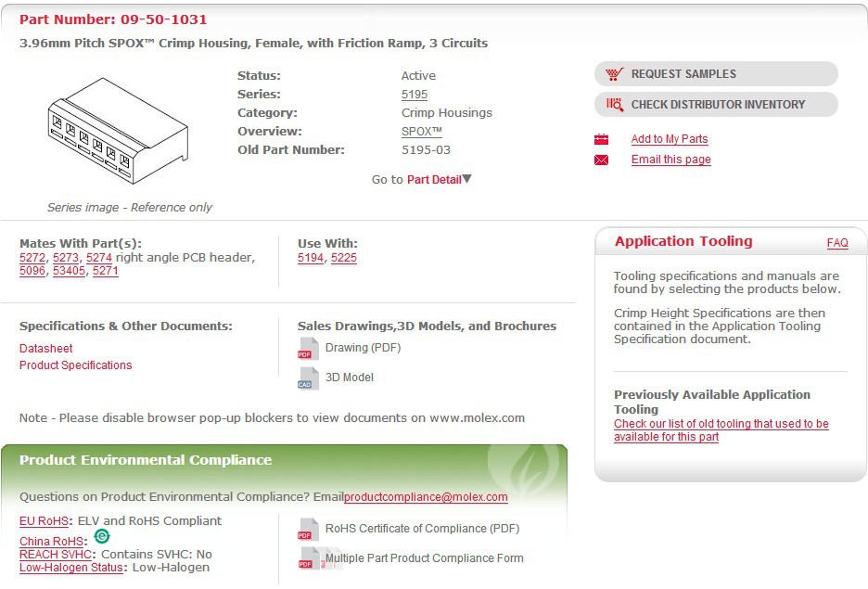Open Use With part 5225 link
This screenshot has width=868, height=589.
coord(344,258)
